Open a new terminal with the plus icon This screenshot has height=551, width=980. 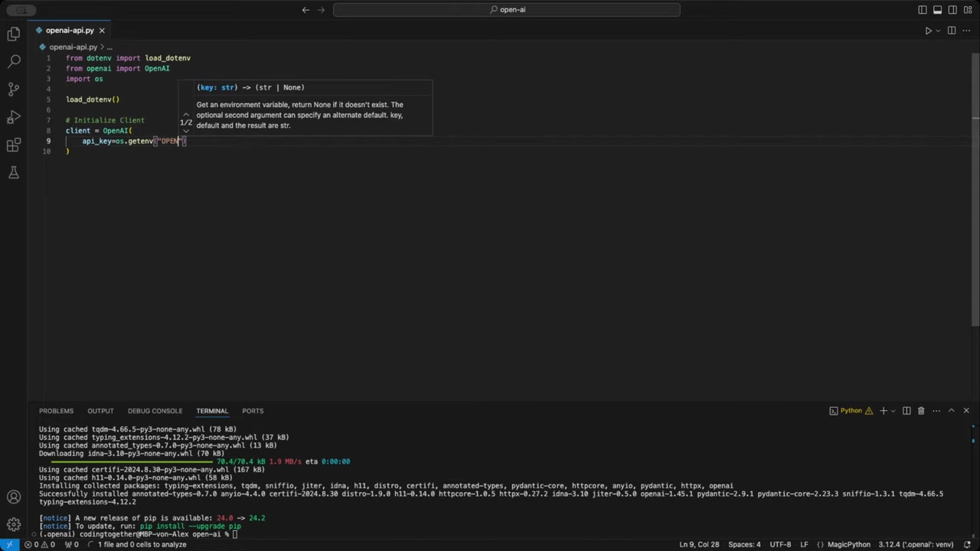tap(883, 411)
